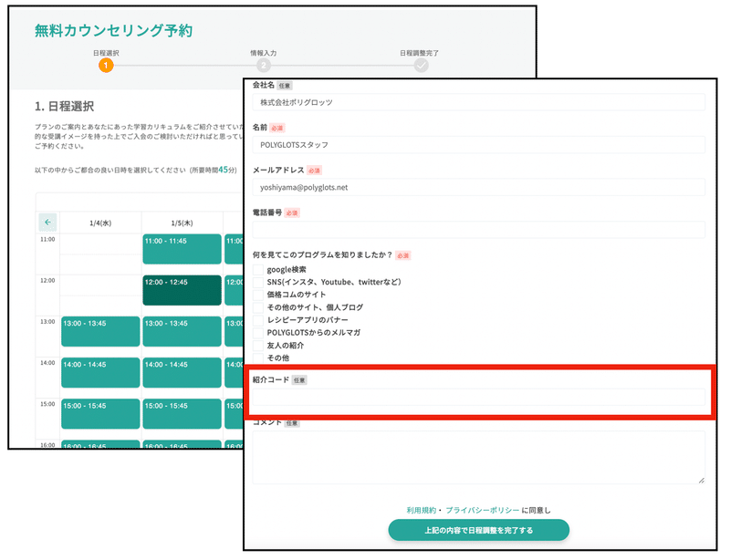Click the 14:00 time label in calendar
Viewport: 730px width, 560px height.
[x=47, y=363]
